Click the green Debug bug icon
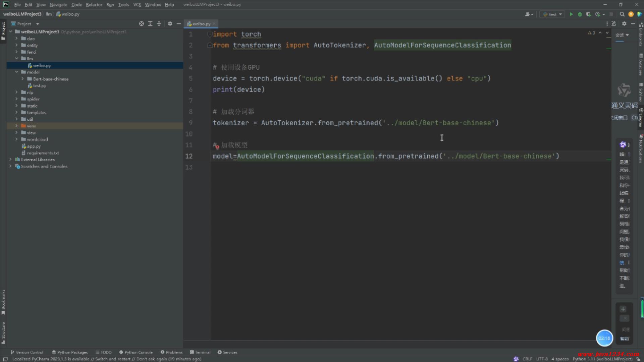 click(580, 14)
